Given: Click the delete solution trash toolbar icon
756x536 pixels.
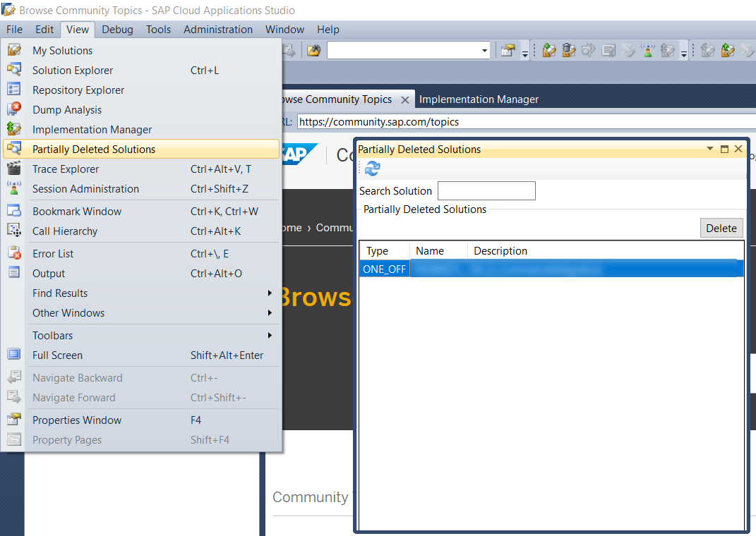Looking at the screenshot, I should (x=569, y=50).
